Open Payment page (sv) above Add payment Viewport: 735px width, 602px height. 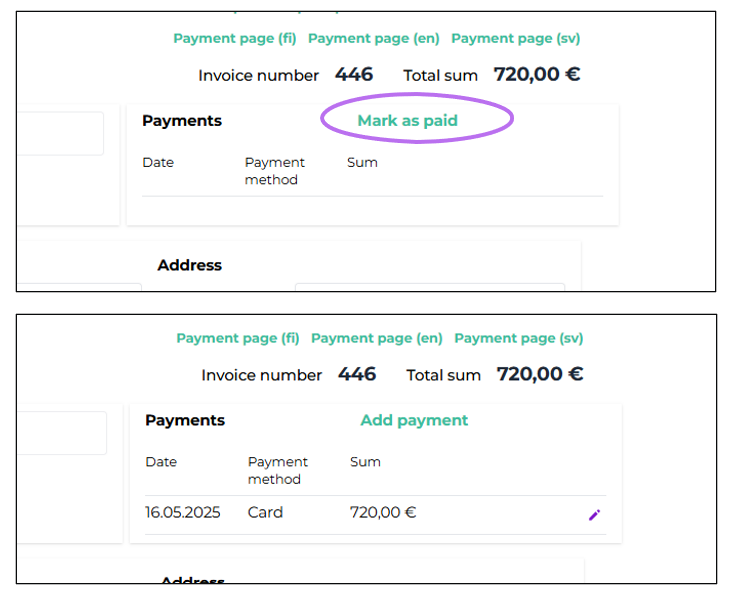[x=519, y=338]
